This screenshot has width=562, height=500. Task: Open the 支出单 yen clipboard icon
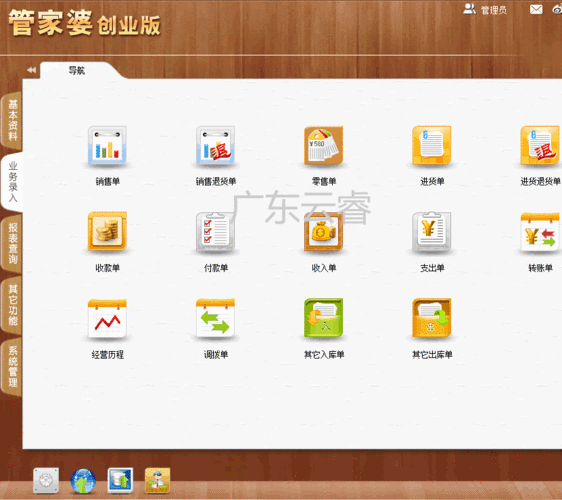(432, 232)
